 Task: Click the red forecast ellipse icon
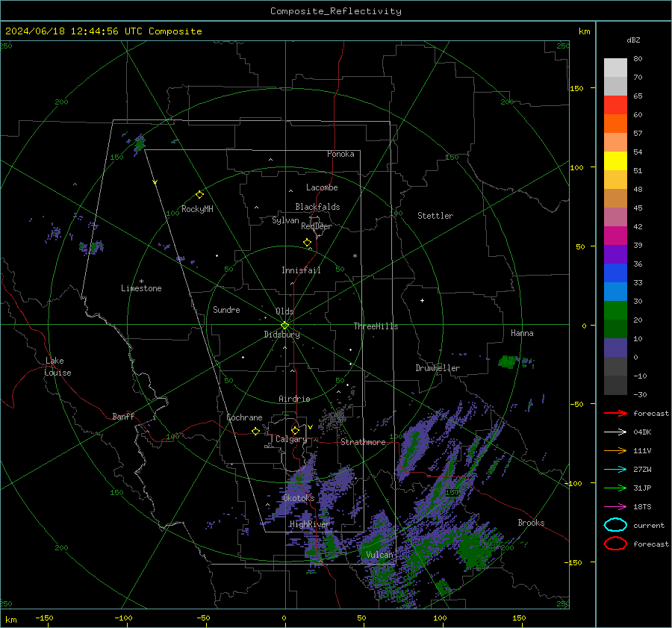point(615,544)
